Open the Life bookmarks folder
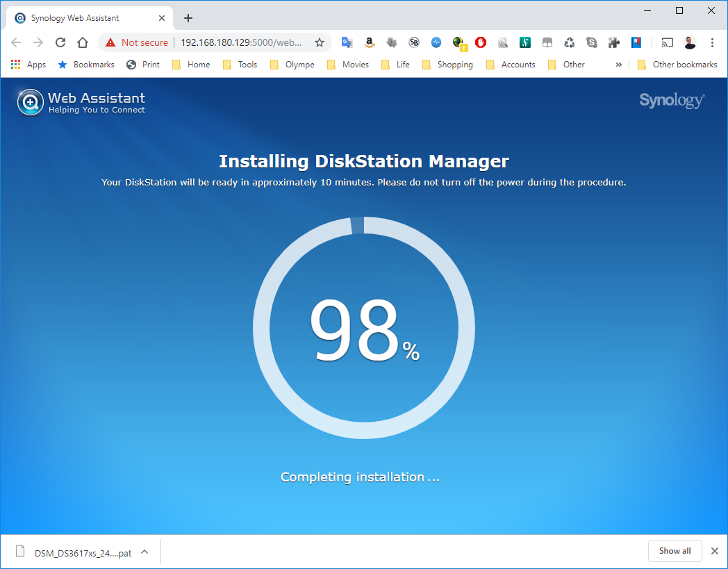This screenshot has height=569, width=728. [395, 65]
